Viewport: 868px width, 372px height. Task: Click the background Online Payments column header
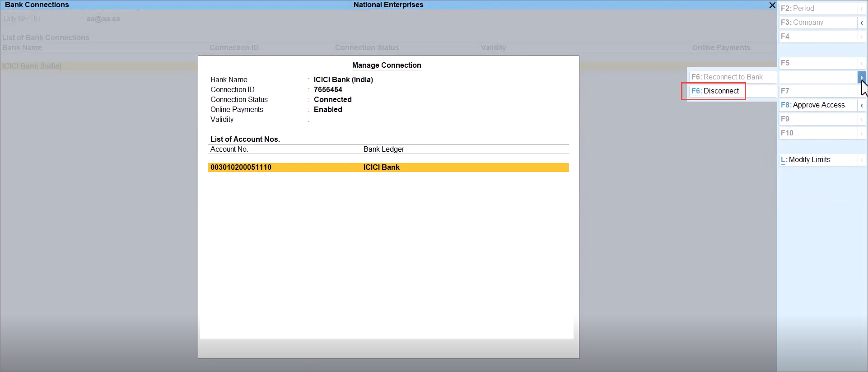pos(721,48)
